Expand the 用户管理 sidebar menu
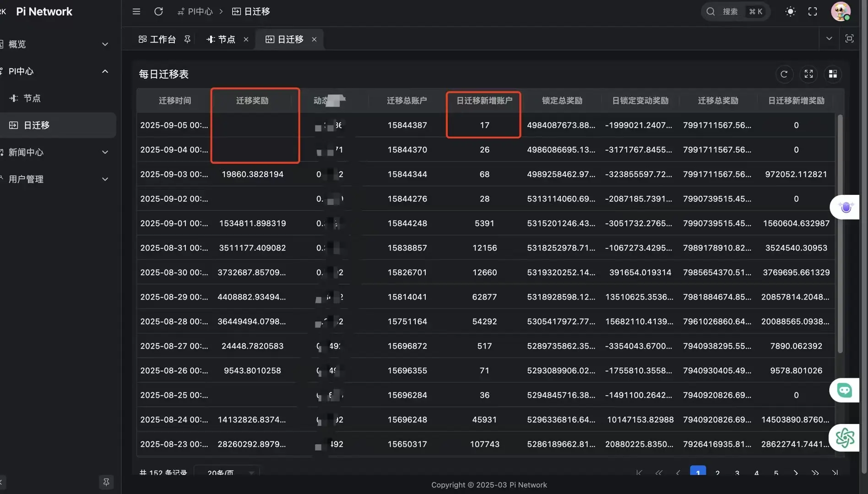868x494 pixels. point(58,179)
